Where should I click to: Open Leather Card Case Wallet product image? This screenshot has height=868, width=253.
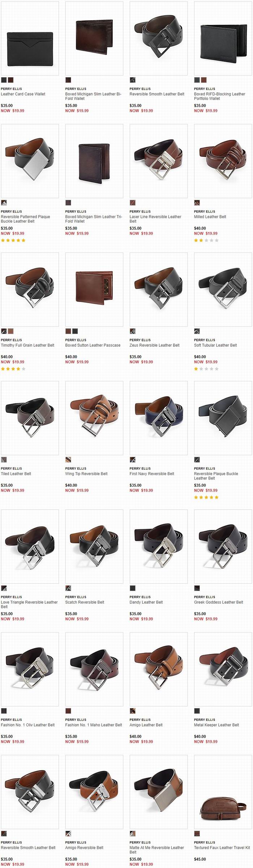click(30, 38)
